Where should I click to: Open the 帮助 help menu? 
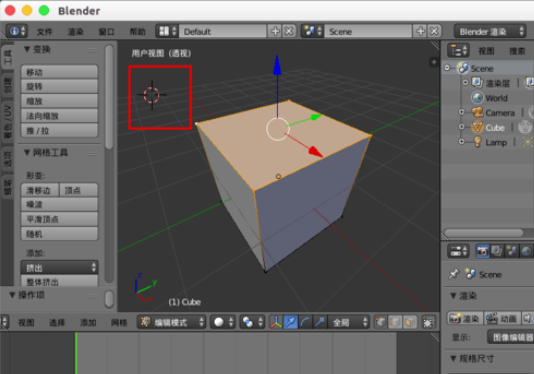[137, 32]
